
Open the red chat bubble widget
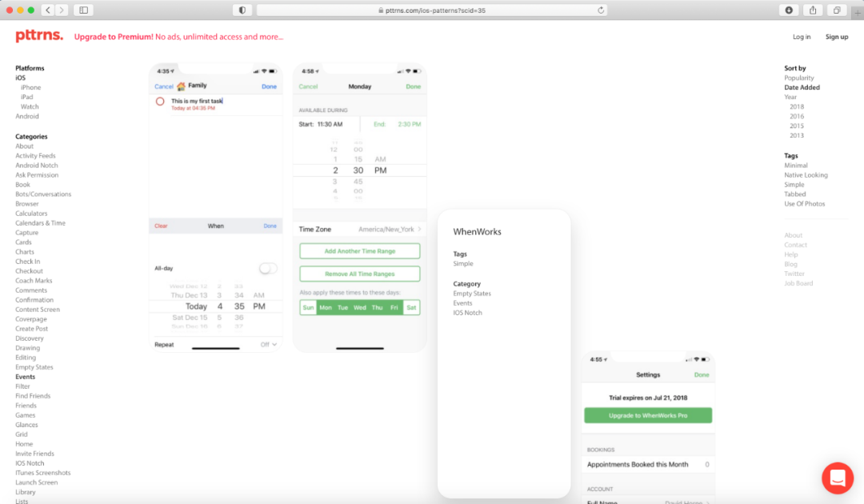coord(838,478)
